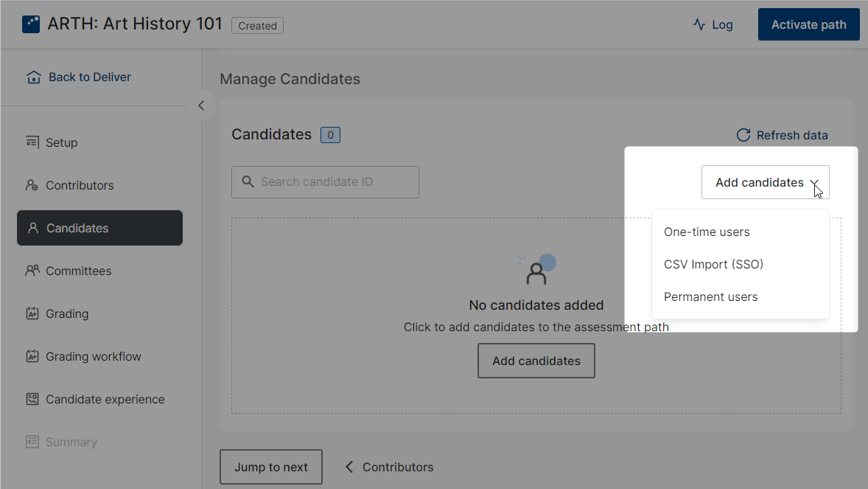Click the Contributors sidebar icon

click(32, 185)
